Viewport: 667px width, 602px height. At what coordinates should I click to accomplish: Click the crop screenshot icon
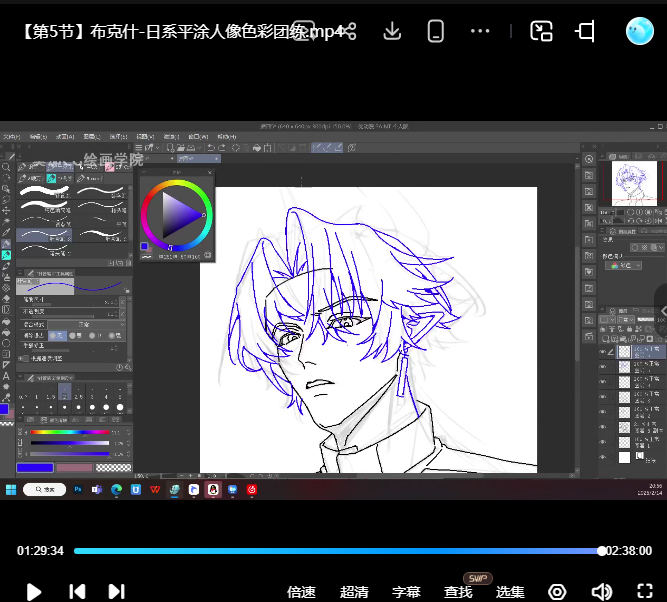click(585, 31)
